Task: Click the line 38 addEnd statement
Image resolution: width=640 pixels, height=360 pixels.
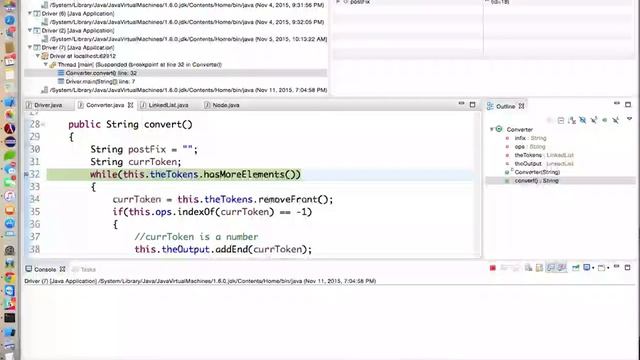Action: point(223,249)
